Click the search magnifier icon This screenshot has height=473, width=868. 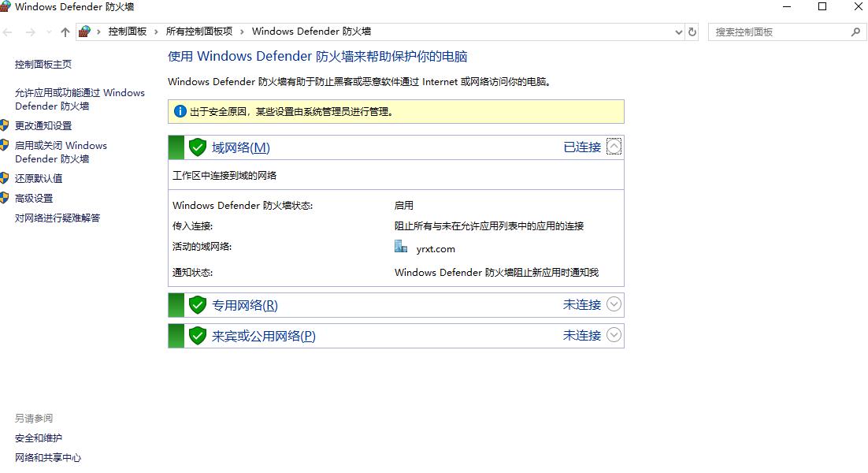click(856, 32)
